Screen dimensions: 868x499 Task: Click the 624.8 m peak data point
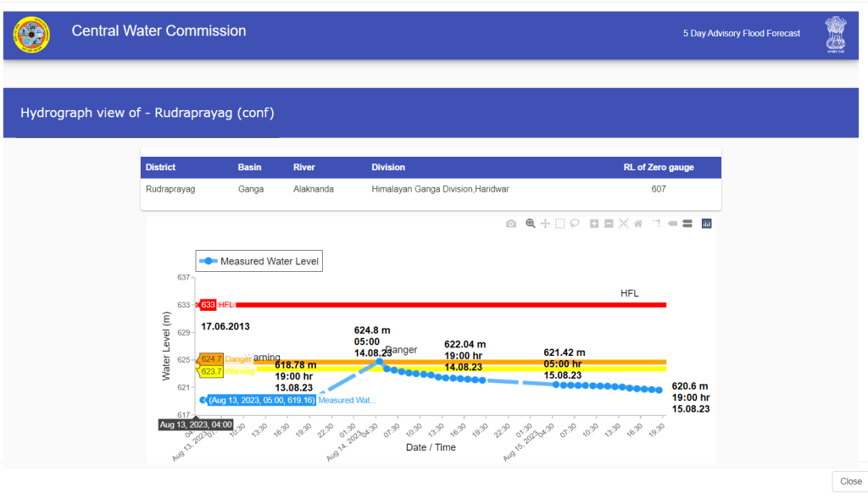tap(380, 362)
